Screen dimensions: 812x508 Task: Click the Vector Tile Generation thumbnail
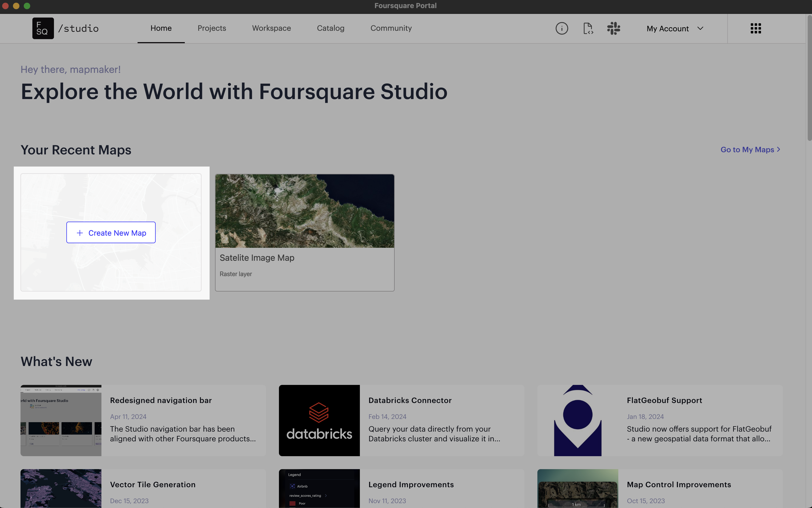point(61,489)
